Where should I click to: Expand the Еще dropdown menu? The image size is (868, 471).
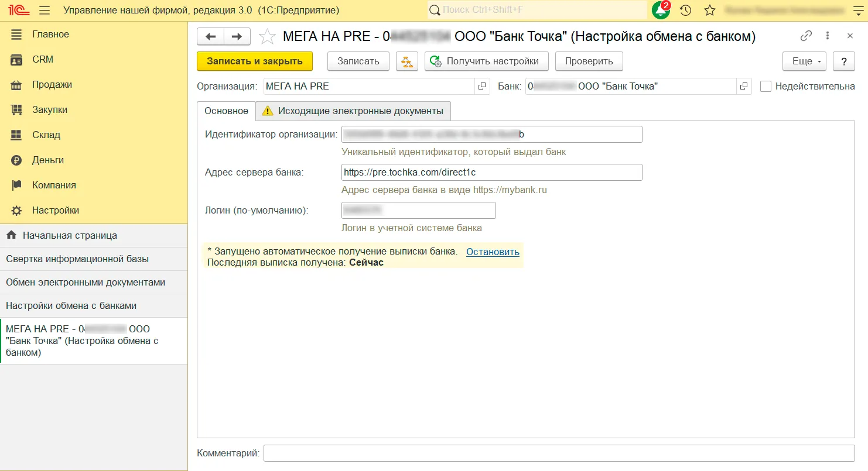pyautogui.click(x=804, y=61)
